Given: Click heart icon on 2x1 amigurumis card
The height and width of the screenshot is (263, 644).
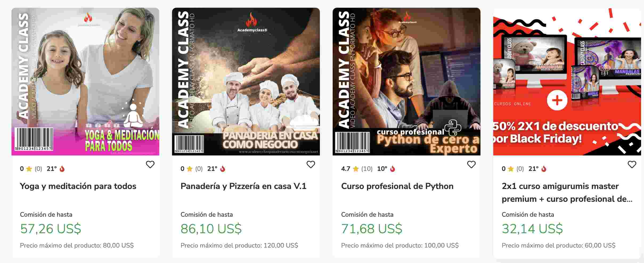Looking at the screenshot, I should tap(632, 165).
